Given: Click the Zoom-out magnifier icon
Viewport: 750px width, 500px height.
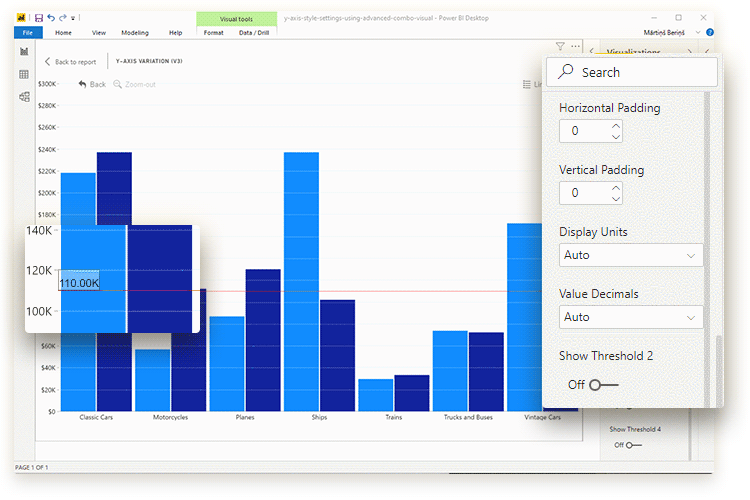Looking at the screenshot, I should point(117,84).
